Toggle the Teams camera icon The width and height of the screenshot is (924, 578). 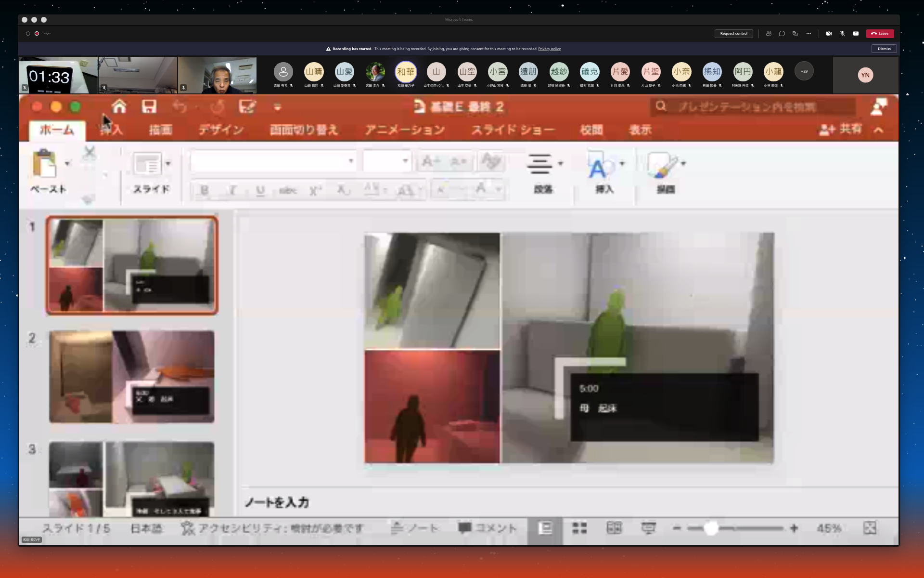click(829, 34)
